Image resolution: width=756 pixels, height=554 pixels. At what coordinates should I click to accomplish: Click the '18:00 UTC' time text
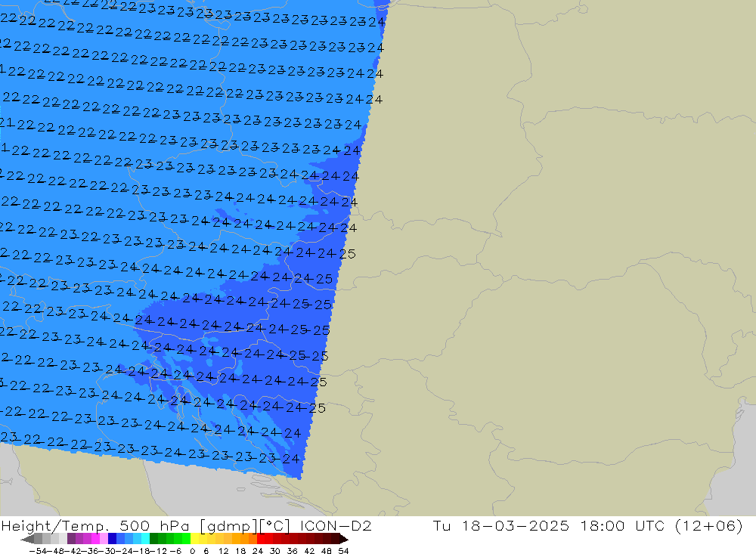point(623,525)
